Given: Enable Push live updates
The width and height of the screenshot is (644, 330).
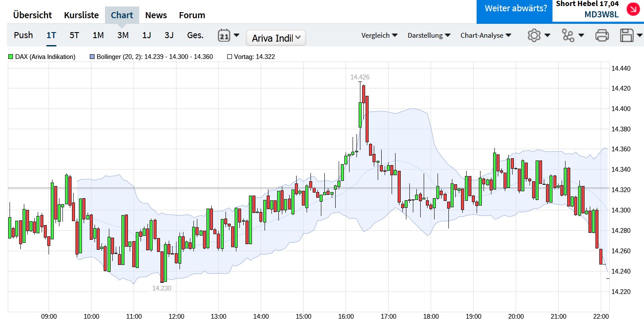Looking at the screenshot, I should point(23,35).
